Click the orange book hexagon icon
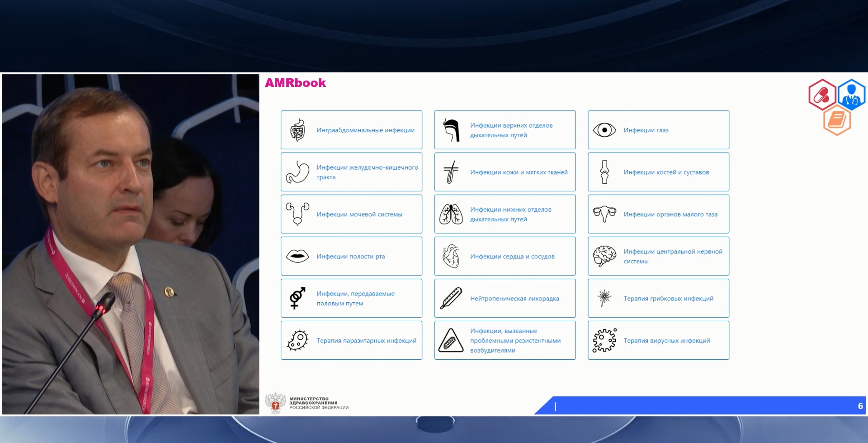Screen dimensions: 868x443 837,120
